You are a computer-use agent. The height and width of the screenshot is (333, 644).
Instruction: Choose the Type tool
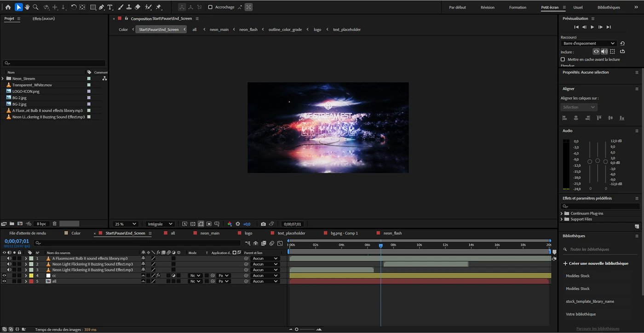coord(110,7)
